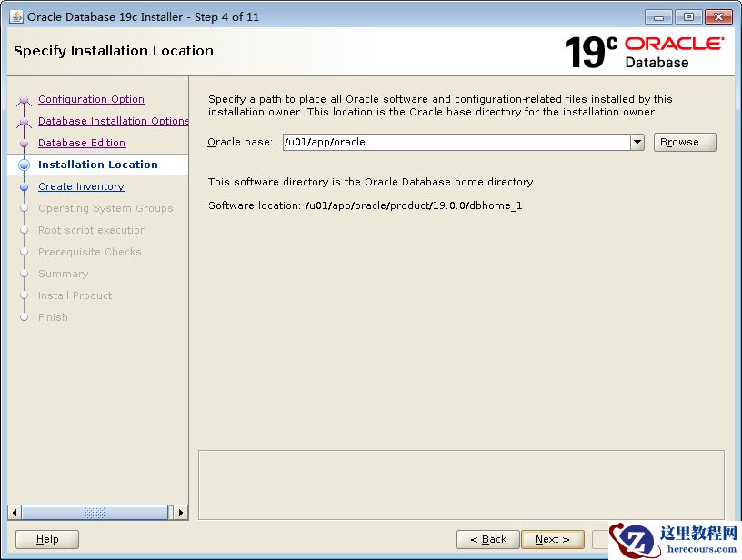Click the Help button
The width and height of the screenshot is (742, 560).
[x=47, y=539]
